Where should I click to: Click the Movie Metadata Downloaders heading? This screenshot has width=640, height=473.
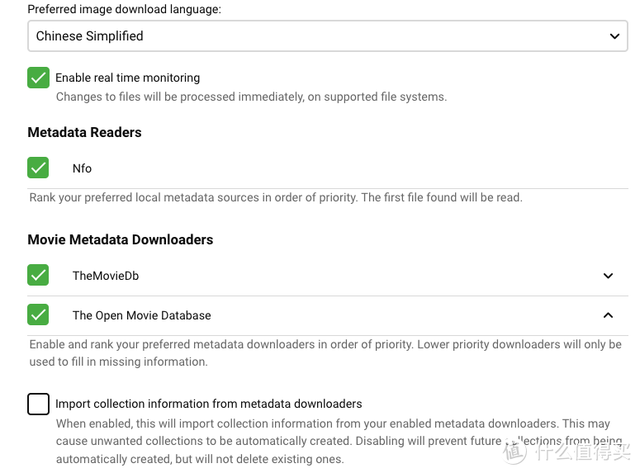(120, 240)
